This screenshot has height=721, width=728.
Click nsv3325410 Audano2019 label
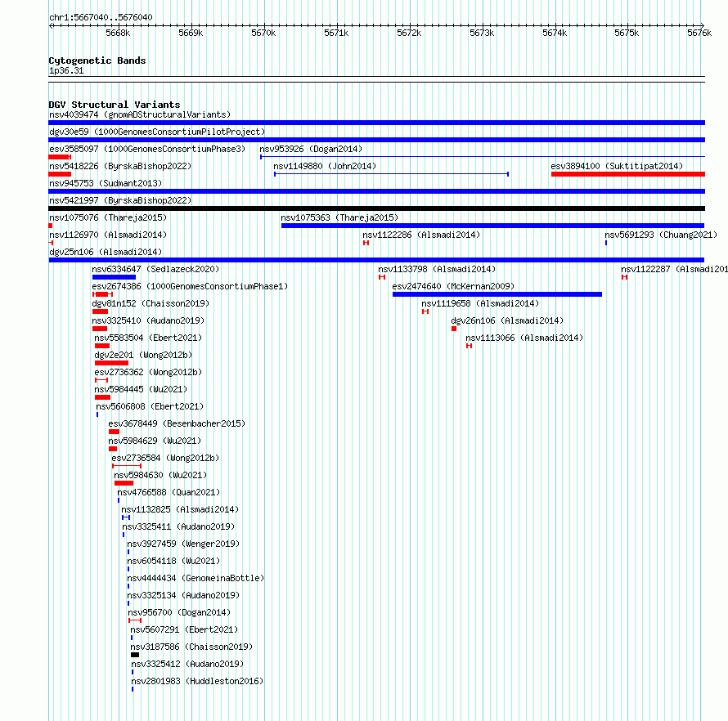148,320
